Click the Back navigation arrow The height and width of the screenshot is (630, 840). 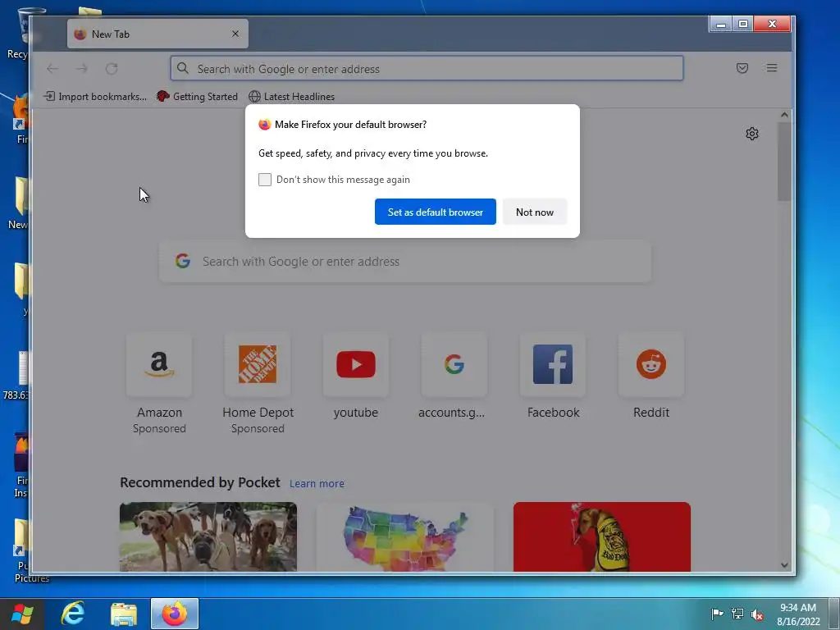(52, 69)
